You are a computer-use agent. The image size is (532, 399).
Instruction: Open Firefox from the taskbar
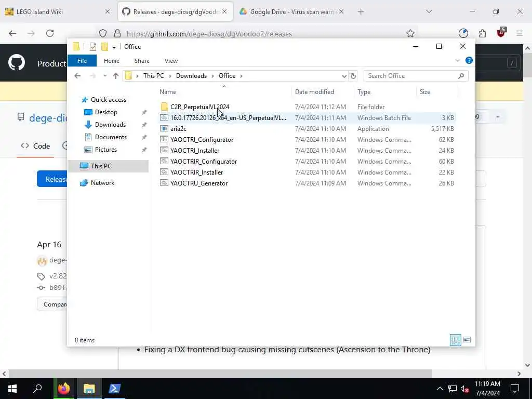click(x=63, y=388)
